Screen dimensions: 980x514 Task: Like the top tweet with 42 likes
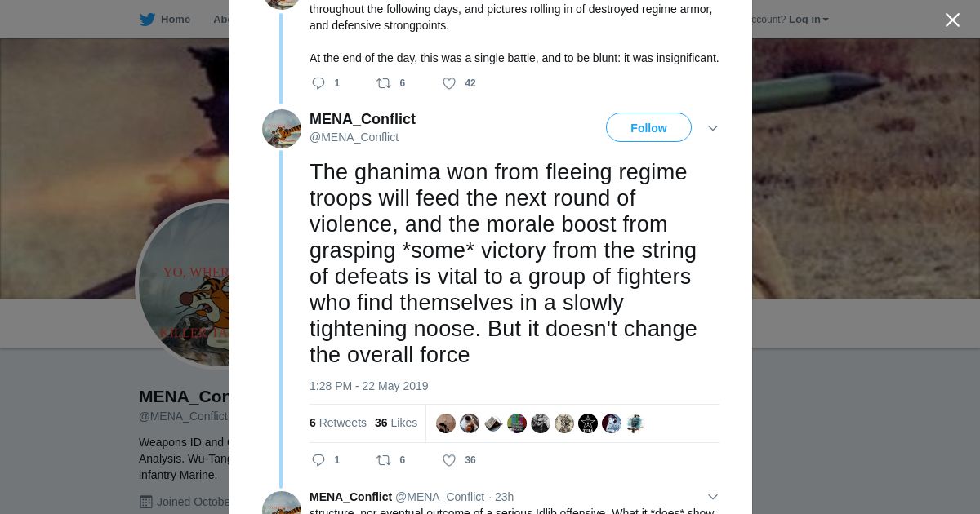449,83
